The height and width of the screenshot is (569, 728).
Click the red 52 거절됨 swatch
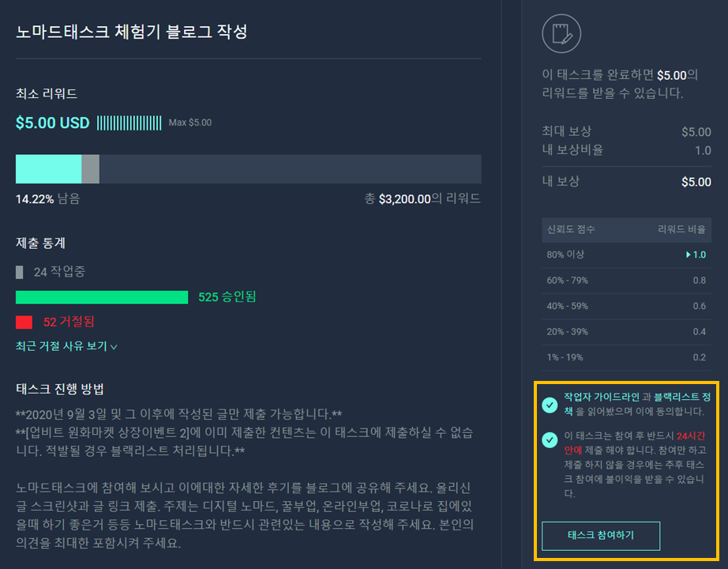[24, 322]
